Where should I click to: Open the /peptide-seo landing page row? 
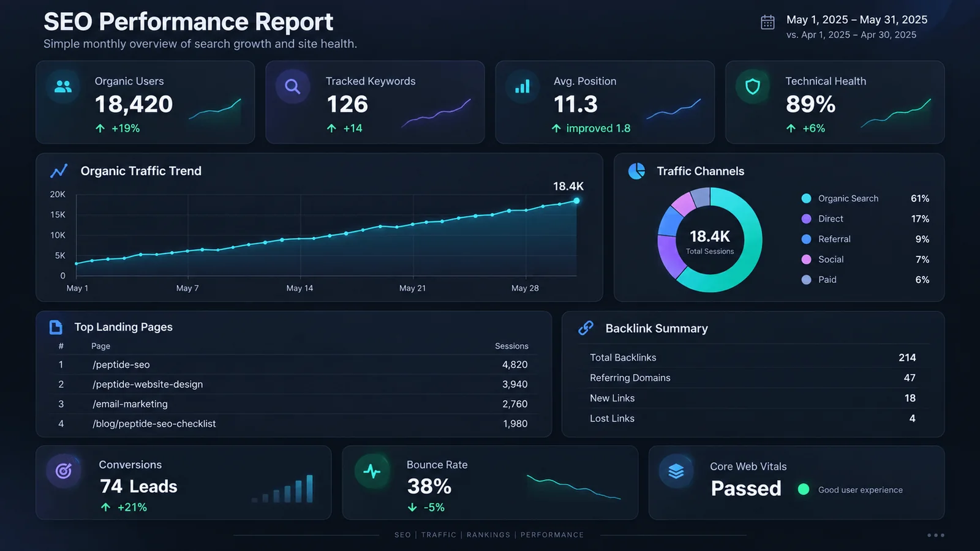[293, 364]
